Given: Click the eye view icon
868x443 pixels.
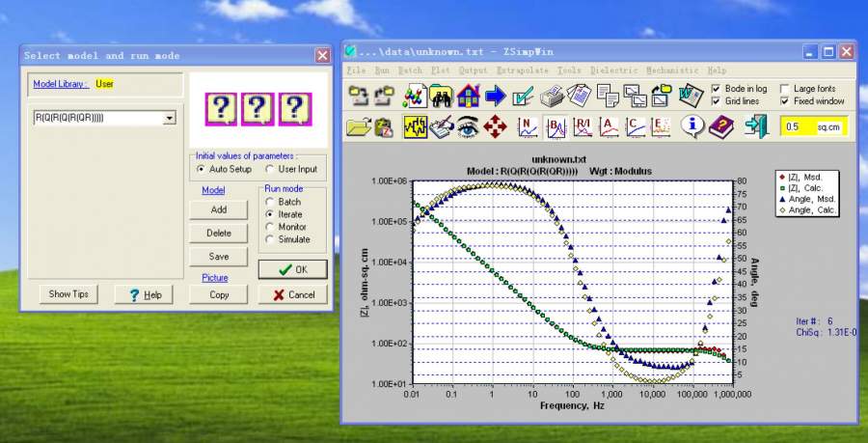Looking at the screenshot, I should (469, 126).
